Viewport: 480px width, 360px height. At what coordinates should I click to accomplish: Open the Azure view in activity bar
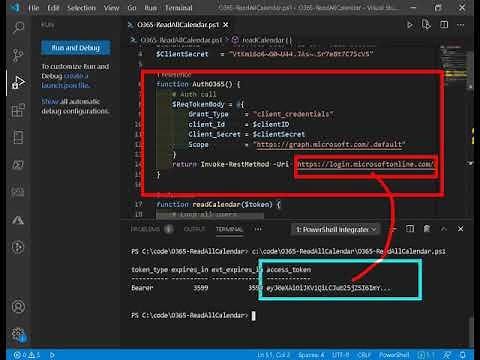pyautogui.click(x=18, y=220)
